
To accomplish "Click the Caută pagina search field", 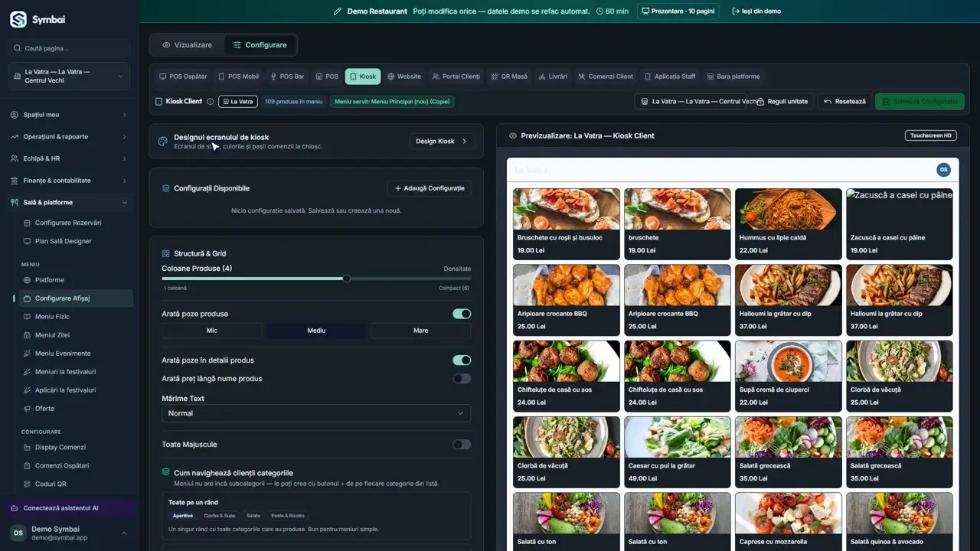I will 69,48.
